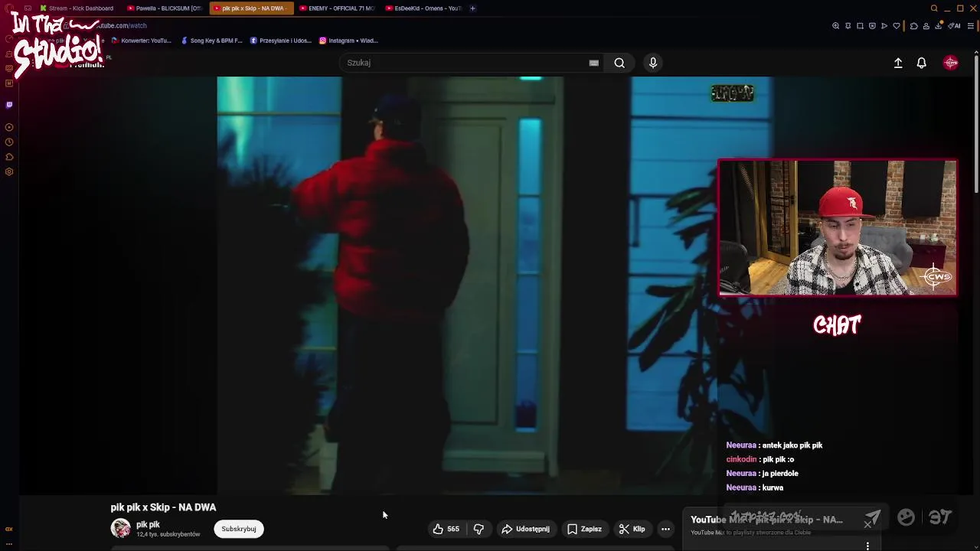
Task: Click the 12,4 tys. subskrybentów count
Action: [x=168, y=534]
